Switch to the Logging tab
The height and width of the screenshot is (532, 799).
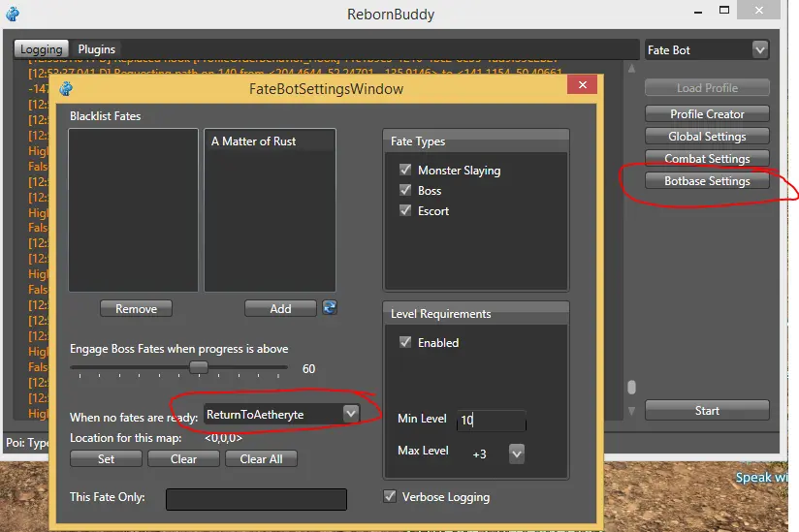click(42, 49)
